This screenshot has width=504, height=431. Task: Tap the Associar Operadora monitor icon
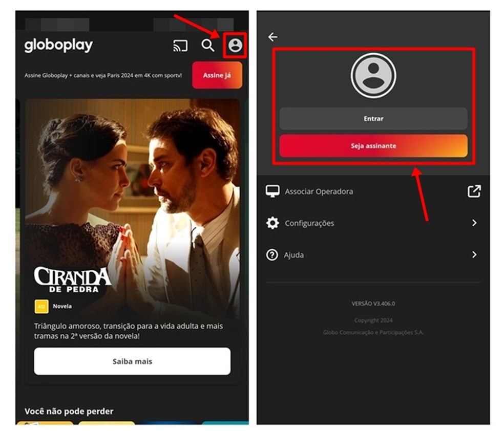(x=273, y=191)
